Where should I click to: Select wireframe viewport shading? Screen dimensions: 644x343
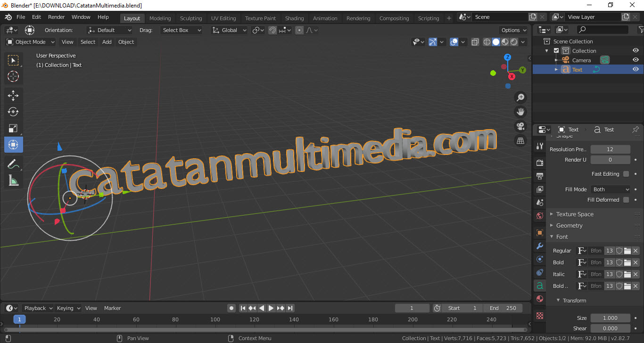(x=487, y=42)
